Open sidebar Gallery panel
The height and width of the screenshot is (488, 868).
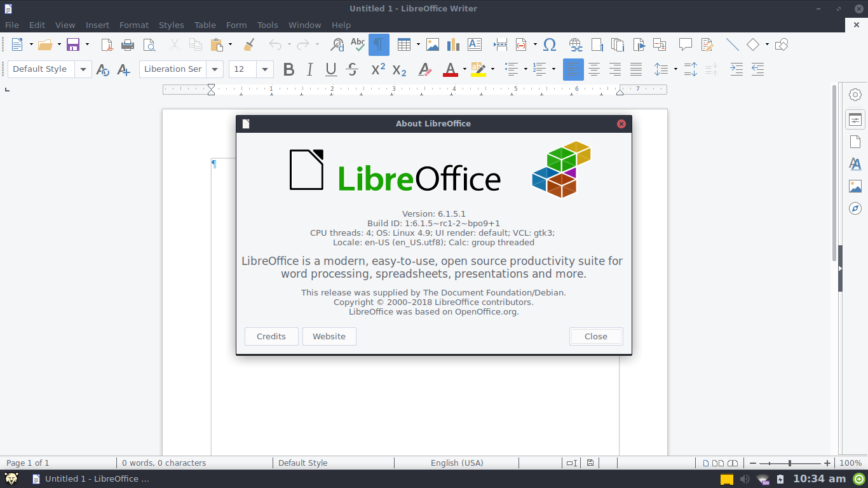[x=855, y=186]
